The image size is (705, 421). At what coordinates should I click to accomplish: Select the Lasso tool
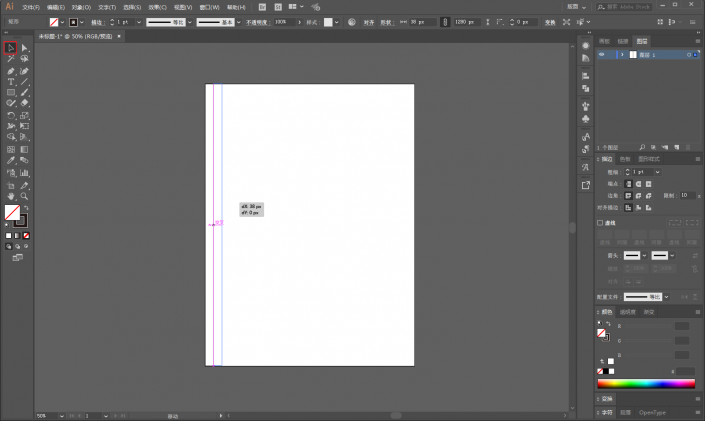tap(24, 59)
